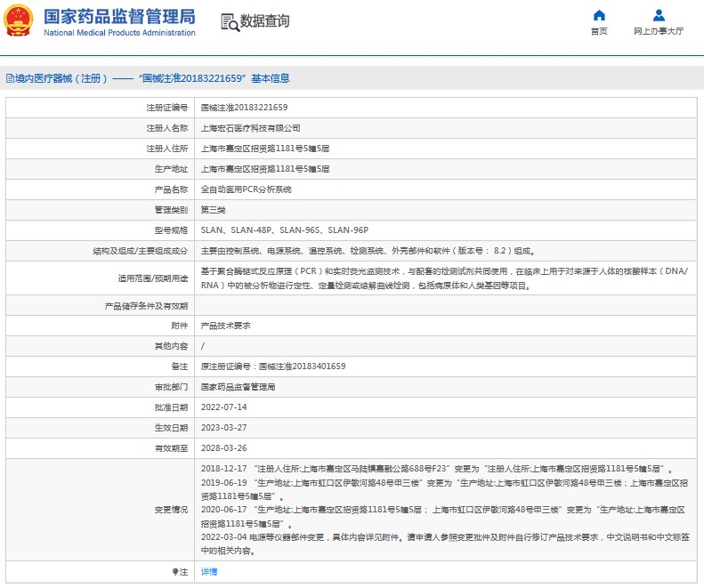Click the 国家药品监督管理局 site title

pyautogui.click(x=119, y=16)
